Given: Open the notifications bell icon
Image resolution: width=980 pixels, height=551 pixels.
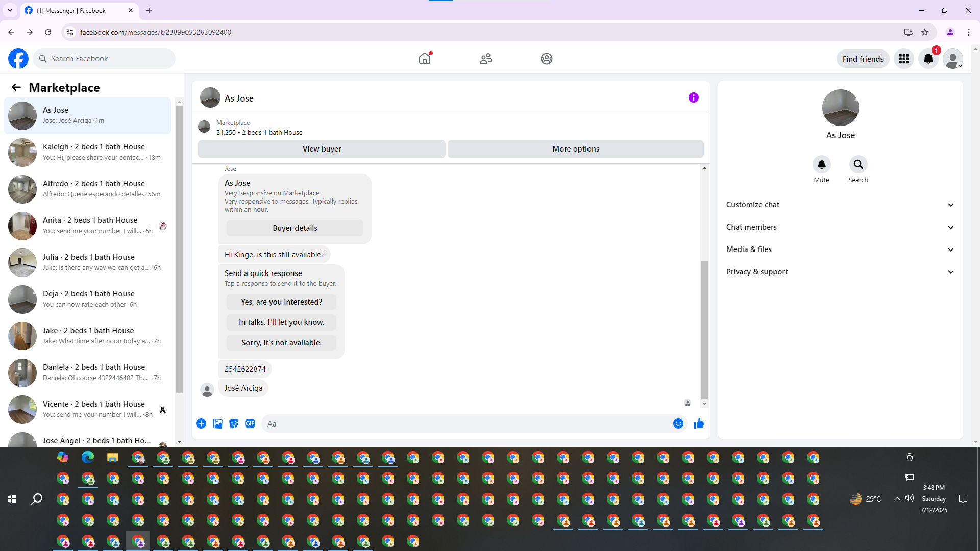Looking at the screenshot, I should click(x=928, y=59).
